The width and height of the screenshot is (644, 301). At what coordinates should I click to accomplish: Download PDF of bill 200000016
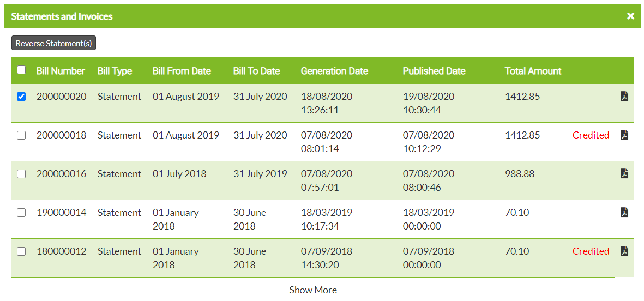624,174
